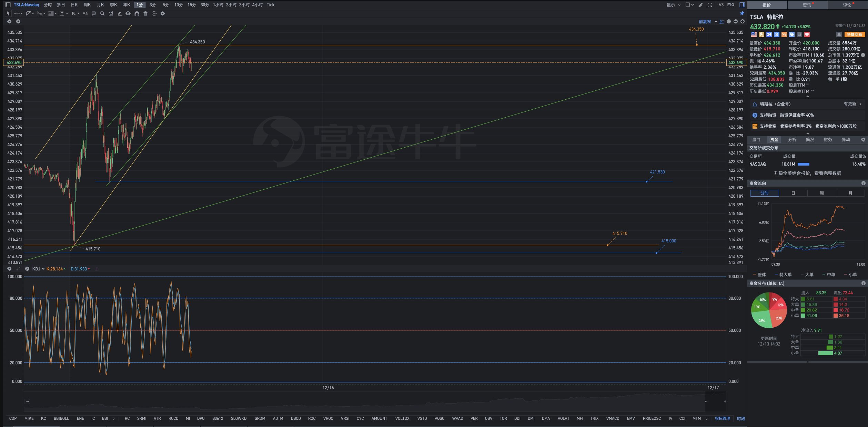Click the blue price tag badge
This screenshot has width=868, height=427.
tap(792, 34)
